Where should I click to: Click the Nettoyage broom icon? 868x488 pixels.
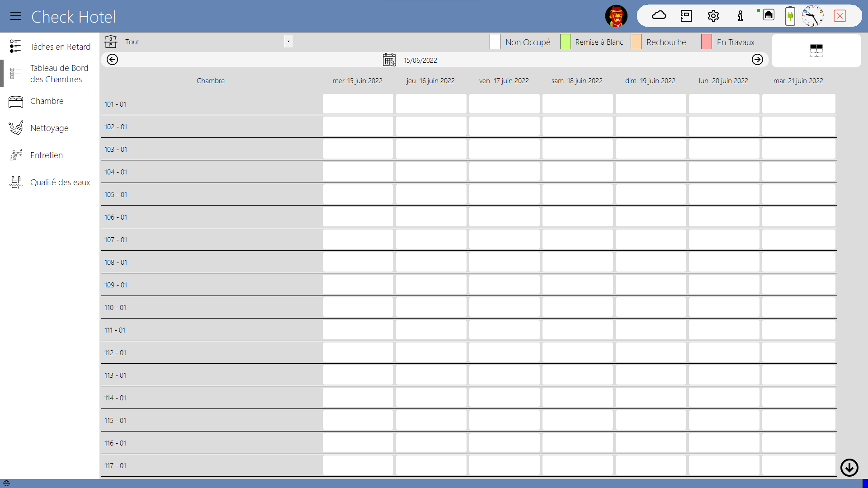15,128
